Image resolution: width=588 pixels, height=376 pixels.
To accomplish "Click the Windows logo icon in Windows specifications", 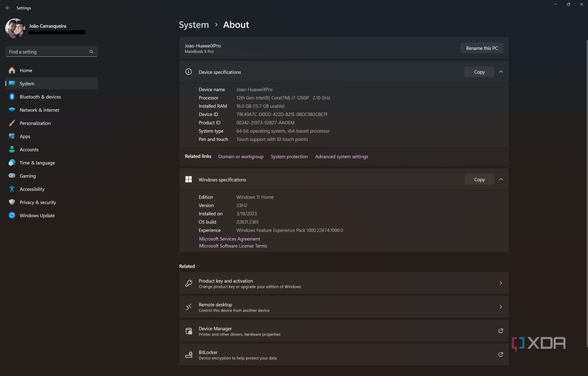I will coord(189,179).
